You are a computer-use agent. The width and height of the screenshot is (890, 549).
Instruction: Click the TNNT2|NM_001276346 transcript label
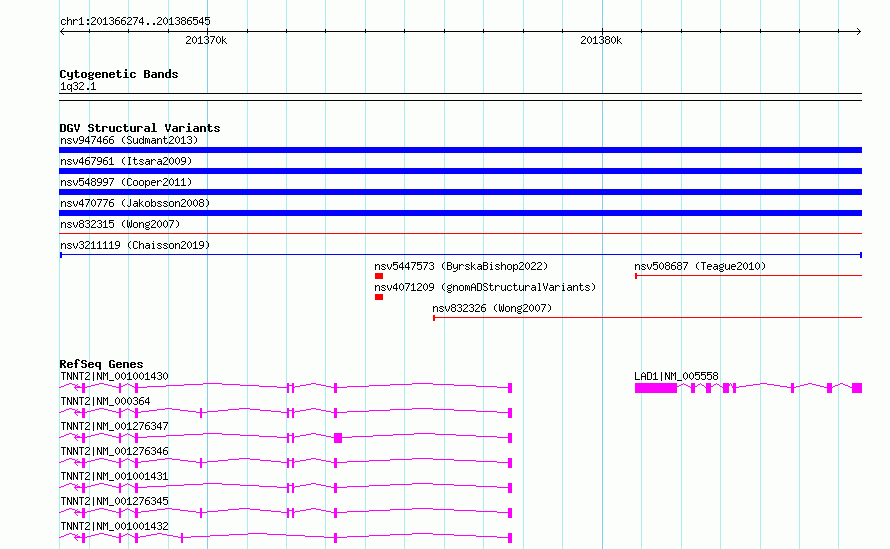coord(114,451)
